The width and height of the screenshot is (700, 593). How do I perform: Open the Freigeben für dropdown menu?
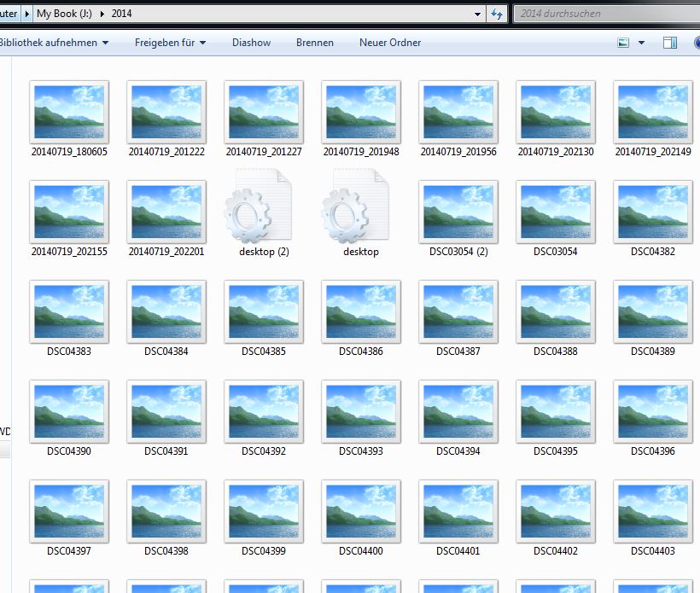pos(170,43)
